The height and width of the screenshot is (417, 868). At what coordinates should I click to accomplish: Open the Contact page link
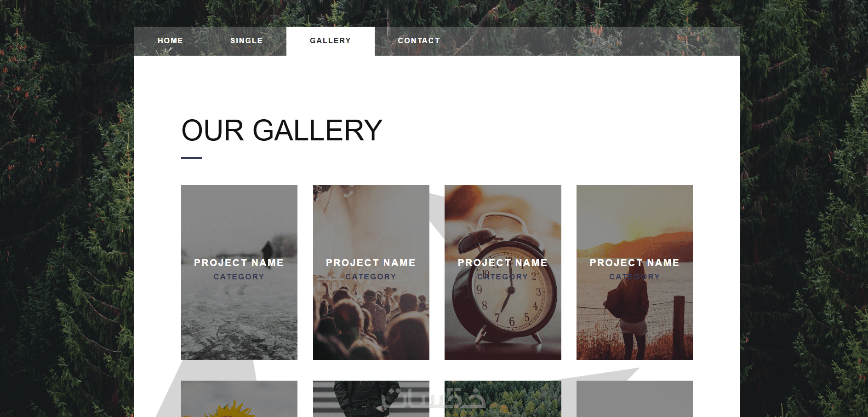(419, 41)
